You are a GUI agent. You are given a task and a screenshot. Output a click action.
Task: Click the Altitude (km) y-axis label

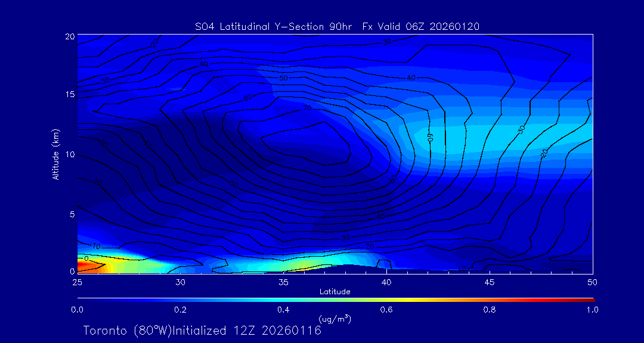[x=56, y=154]
